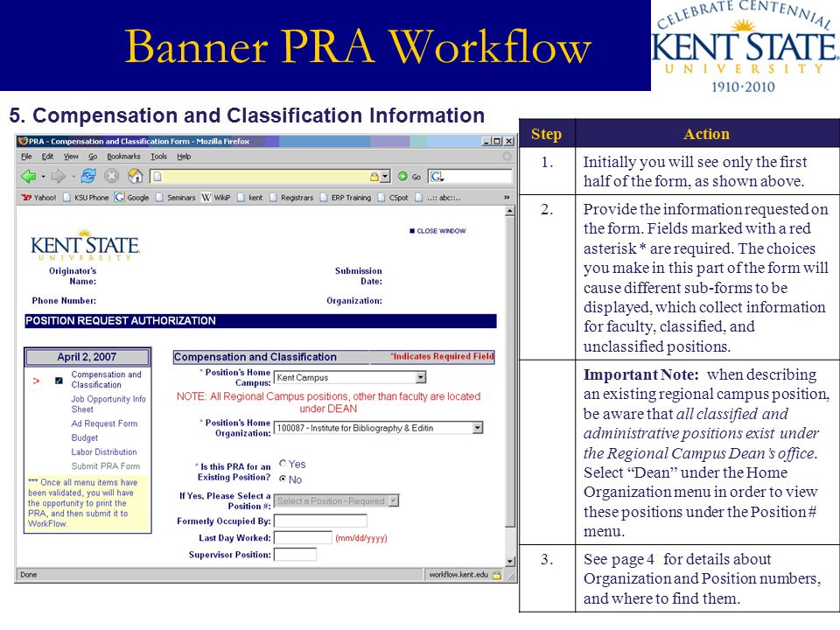The height and width of the screenshot is (630, 840).
Task: Click the workflow.kent.edu status bar text
Action: point(458,575)
